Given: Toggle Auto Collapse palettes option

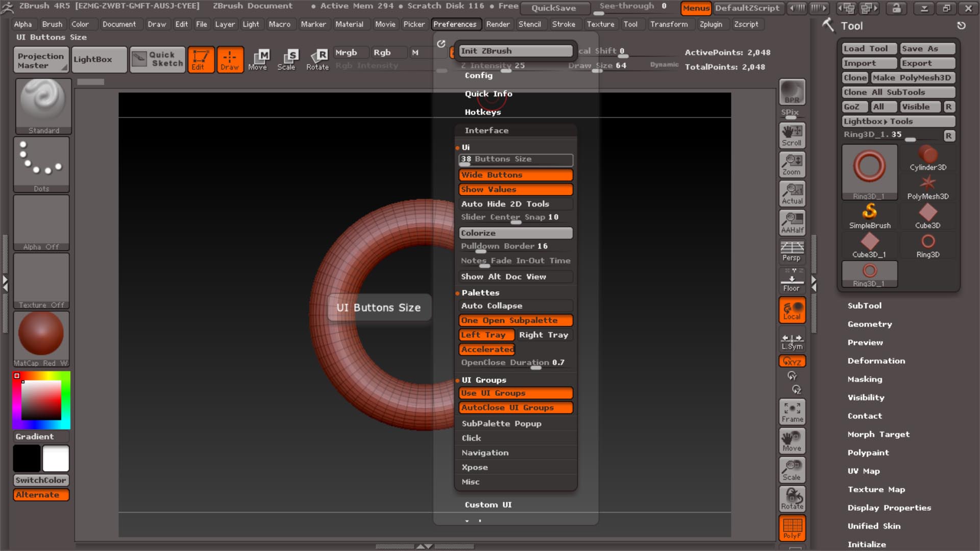Looking at the screenshot, I should (516, 306).
